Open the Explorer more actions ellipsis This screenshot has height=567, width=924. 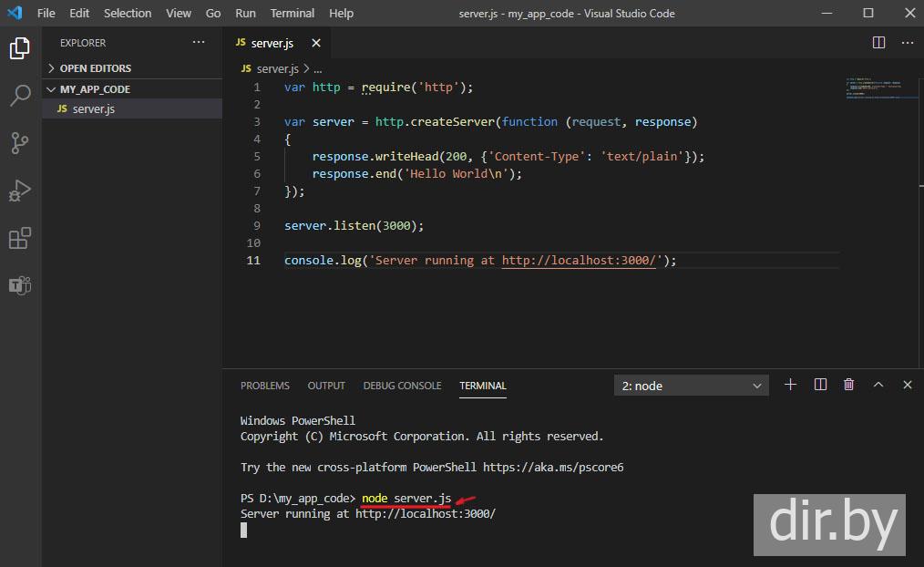[x=199, y=43]
